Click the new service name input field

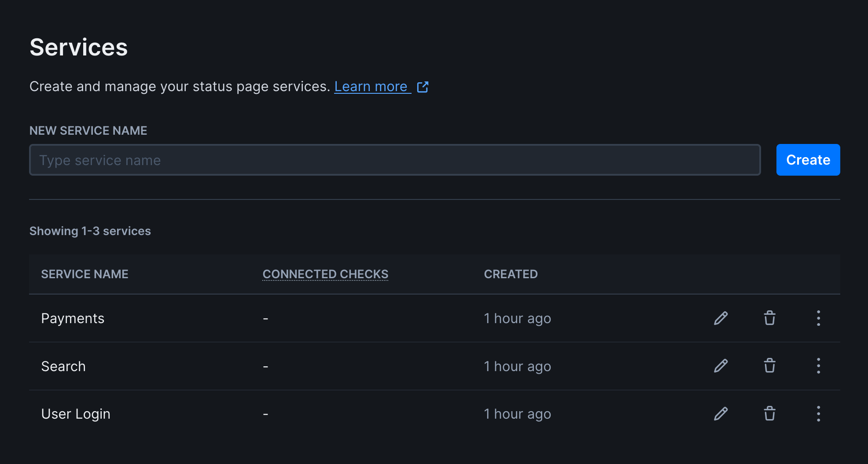pos(395,160)
